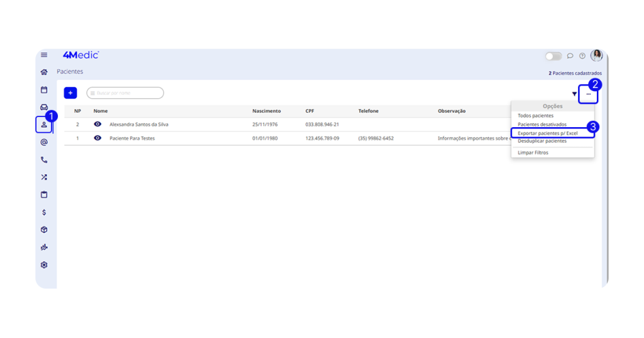Click the phone icon in the sidebar
Image resolution: width=644 pixels, height=338 pixels.
click(x=44, y=160)
